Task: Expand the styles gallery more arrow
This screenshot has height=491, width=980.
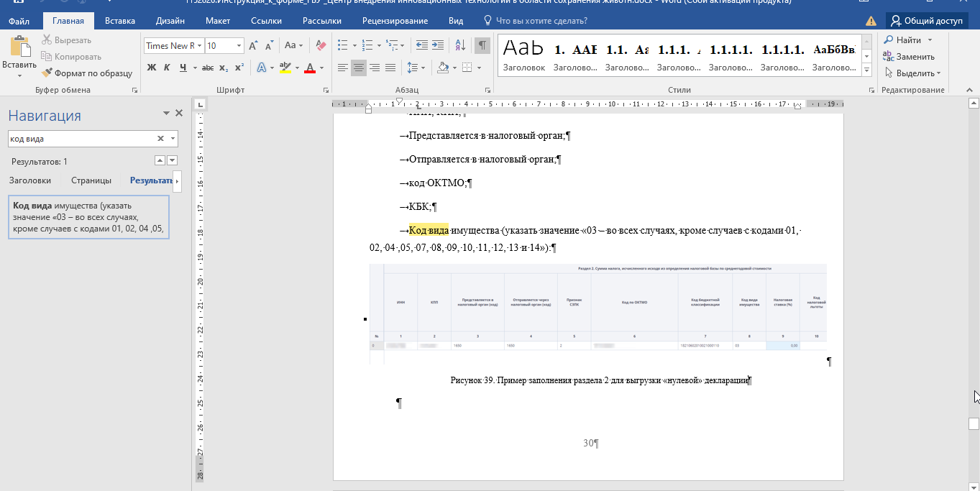Action: (866, 70)
